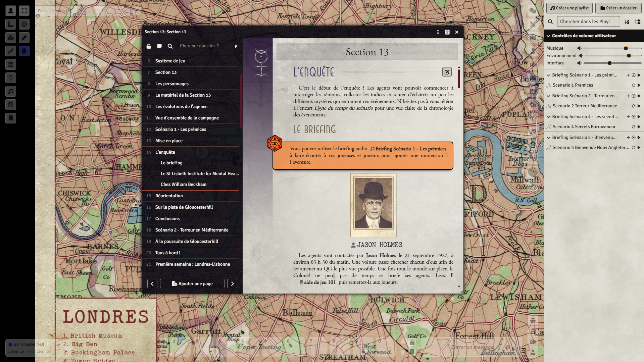
Task: Click Ajouter une page button
Action: [192, 283]
